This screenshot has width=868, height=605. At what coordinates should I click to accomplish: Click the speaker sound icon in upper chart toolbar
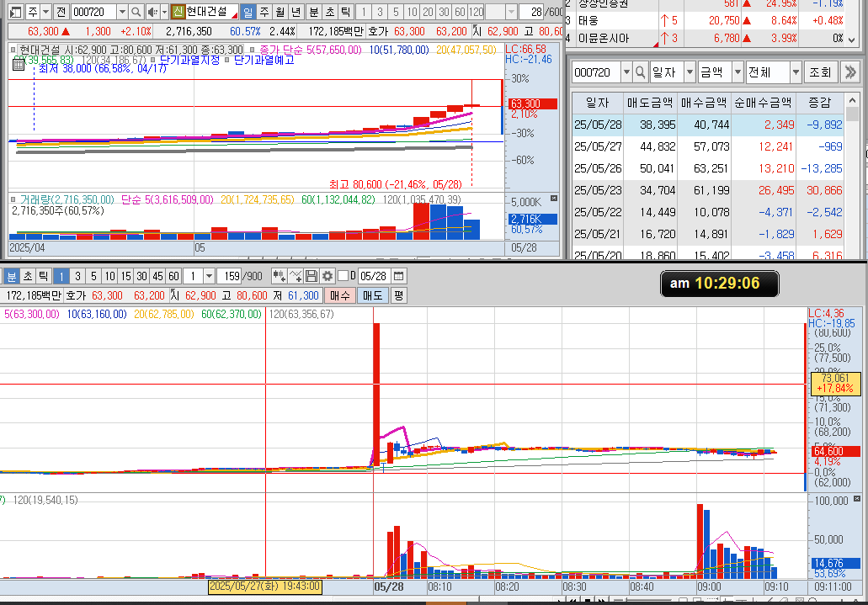click(x=152, y=12)
